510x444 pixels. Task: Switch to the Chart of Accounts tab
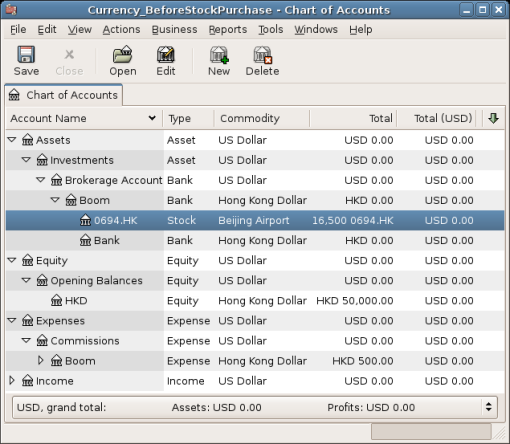pyautogui.click(x=63, y=95)
